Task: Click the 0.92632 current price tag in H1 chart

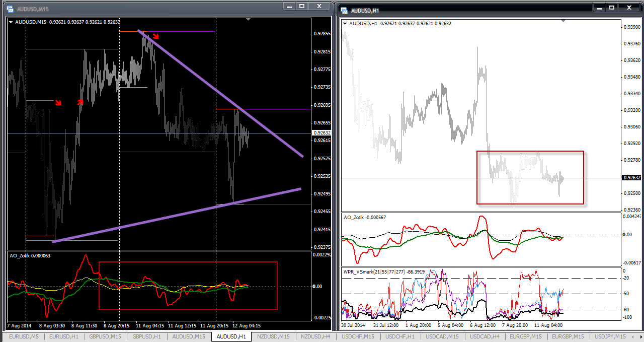Action: [632, 178]
